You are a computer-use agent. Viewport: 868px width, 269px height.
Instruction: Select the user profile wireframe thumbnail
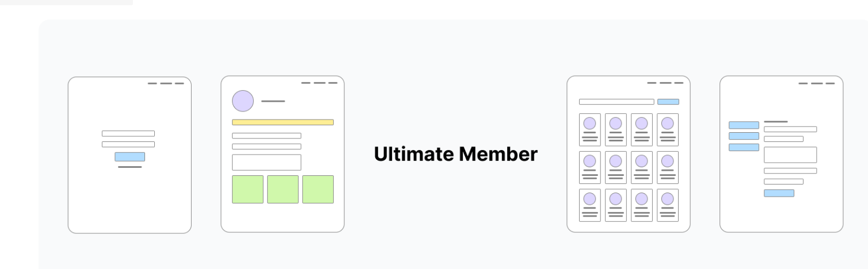click(283, 154)
